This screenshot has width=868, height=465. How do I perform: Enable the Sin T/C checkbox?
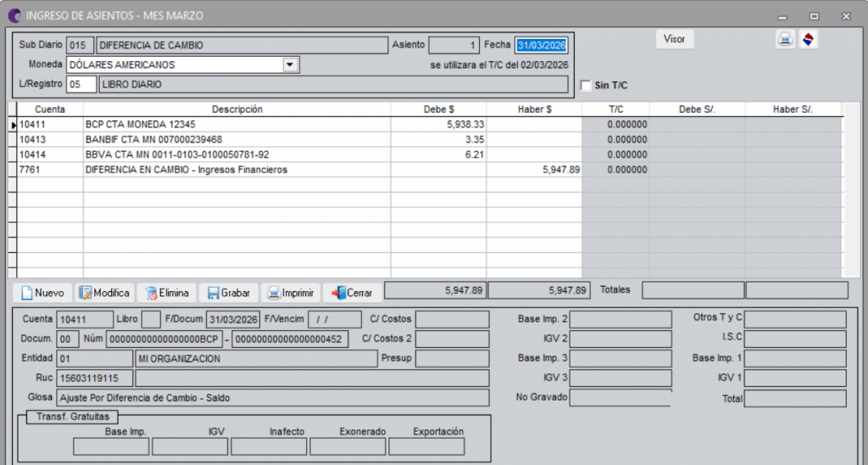point(586,86)
